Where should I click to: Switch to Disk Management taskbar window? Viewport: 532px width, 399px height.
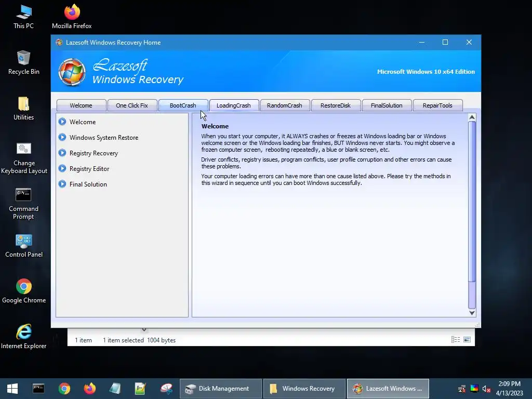pos(220,389)
